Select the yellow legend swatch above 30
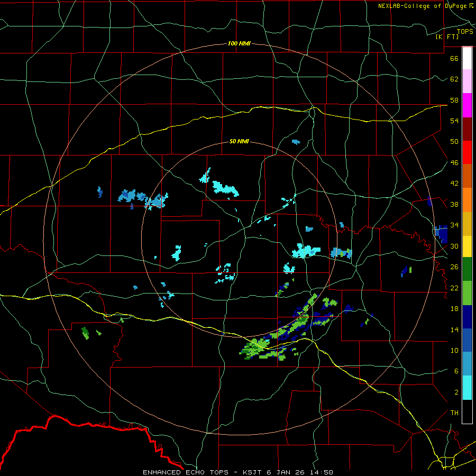The image size is (476, 476). [x=467, y=246]
